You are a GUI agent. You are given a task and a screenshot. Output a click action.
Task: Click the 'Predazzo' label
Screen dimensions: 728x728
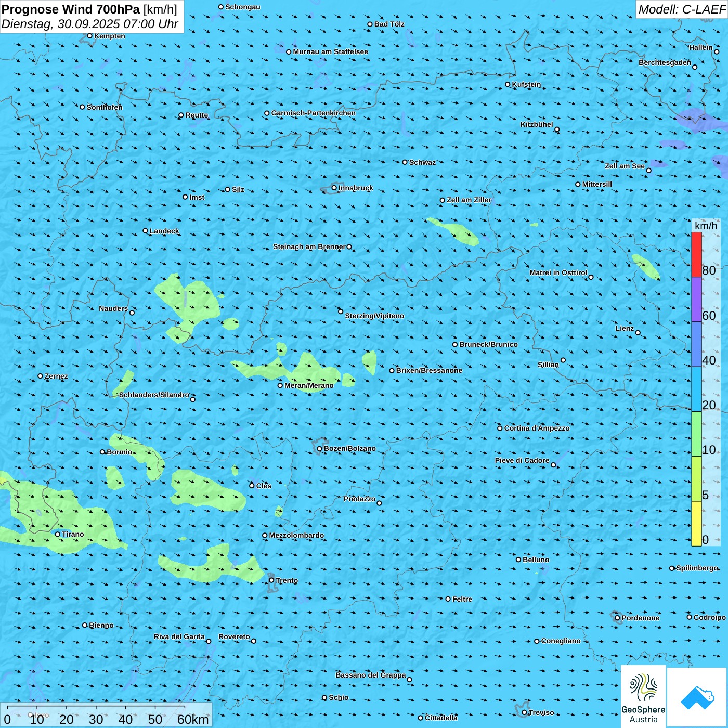click(359, 499)
